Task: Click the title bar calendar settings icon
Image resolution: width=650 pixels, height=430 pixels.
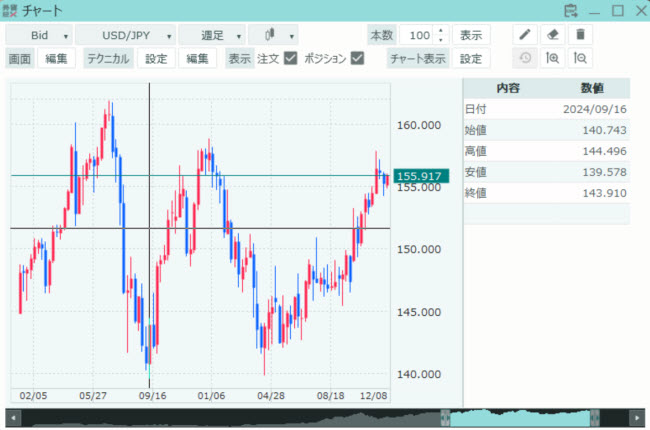Action: click(x=571, y=11)
